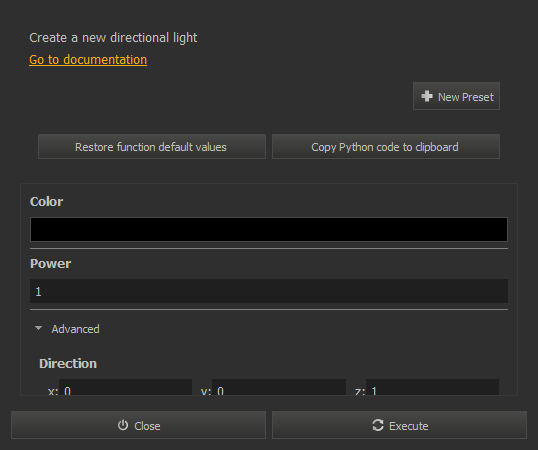This screenshot has height=450, width=538.
Task: Click the Direction parameter heading
Action: (x=68, y=364)
